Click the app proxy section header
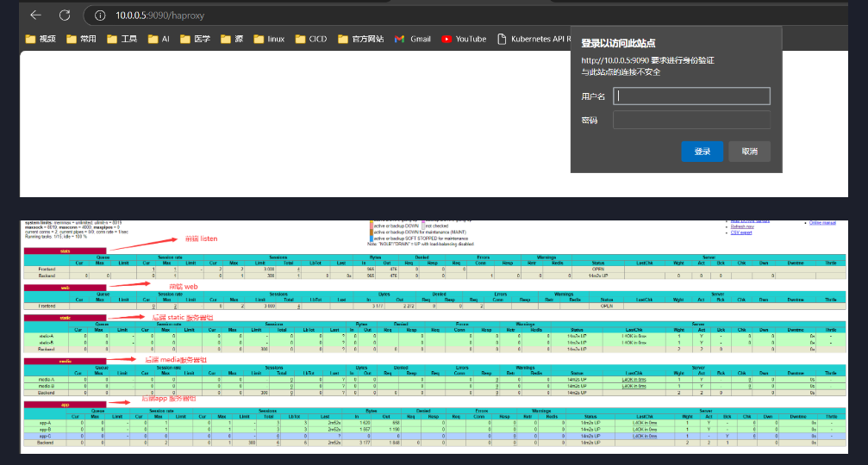This screenshot has height=465, width=868. point(65,405)
